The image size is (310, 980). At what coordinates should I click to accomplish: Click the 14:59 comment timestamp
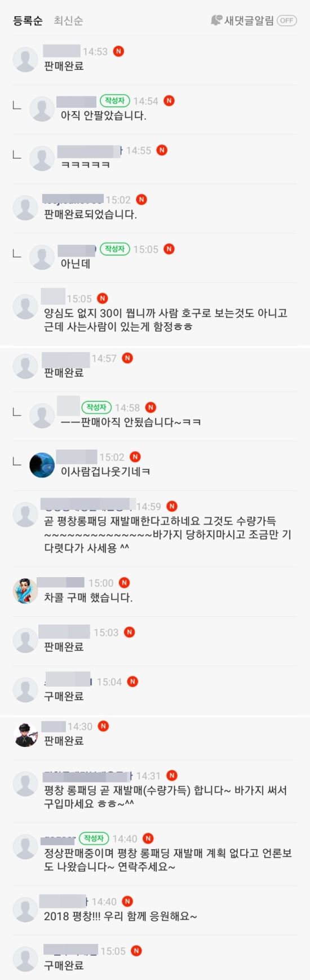click(x=148, y=507)
